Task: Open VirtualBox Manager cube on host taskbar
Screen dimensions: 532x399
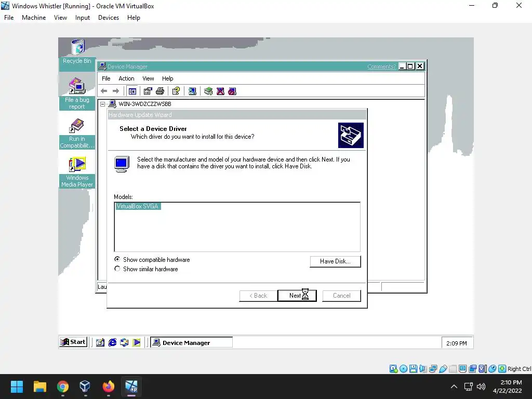Action: tap(85, 387)
